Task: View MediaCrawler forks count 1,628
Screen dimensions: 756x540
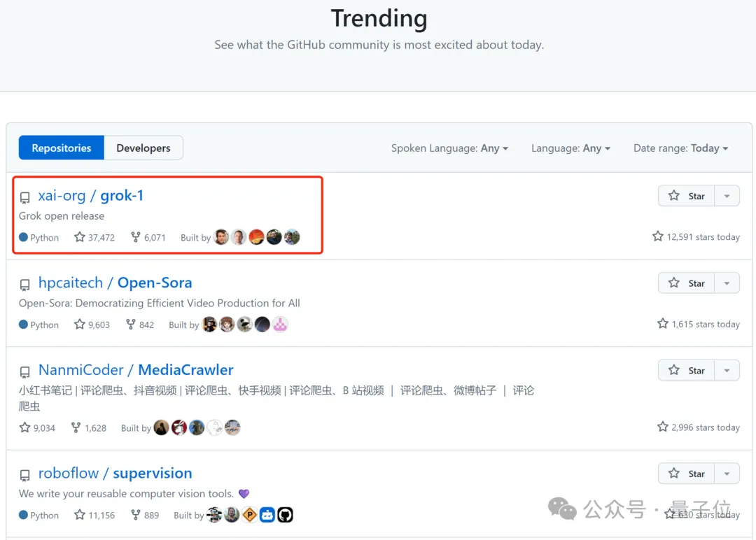Action: tap(89, 428)
